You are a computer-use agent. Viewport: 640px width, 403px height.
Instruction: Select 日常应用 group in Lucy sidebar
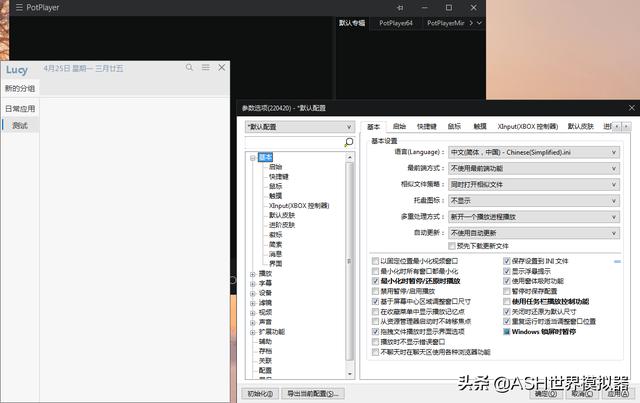point(20,109)
